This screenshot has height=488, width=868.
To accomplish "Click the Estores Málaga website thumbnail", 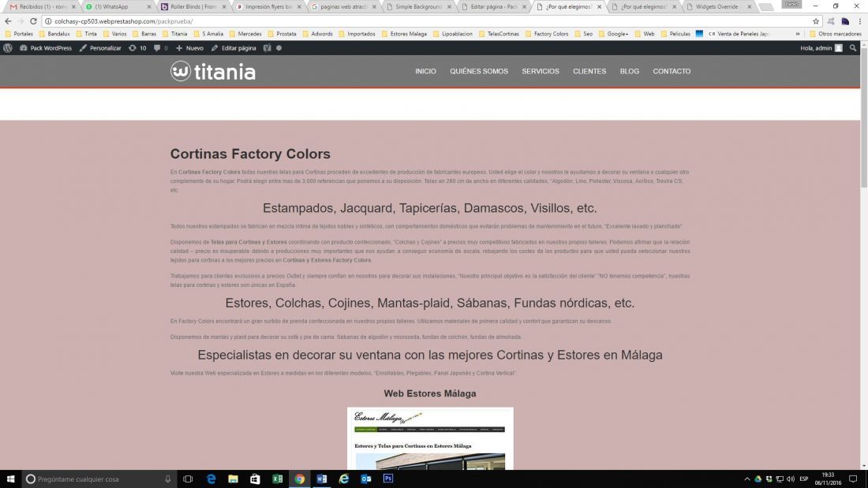I will (x=430, y=438).
